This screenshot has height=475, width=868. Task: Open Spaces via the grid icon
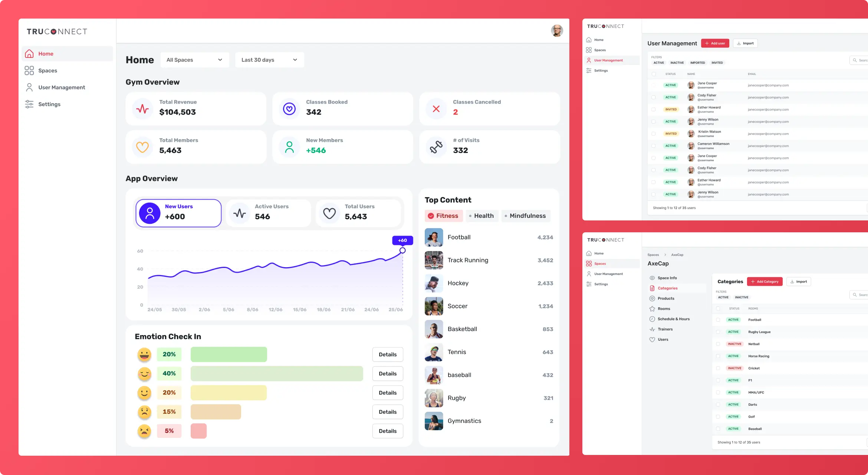click(29, 71)
